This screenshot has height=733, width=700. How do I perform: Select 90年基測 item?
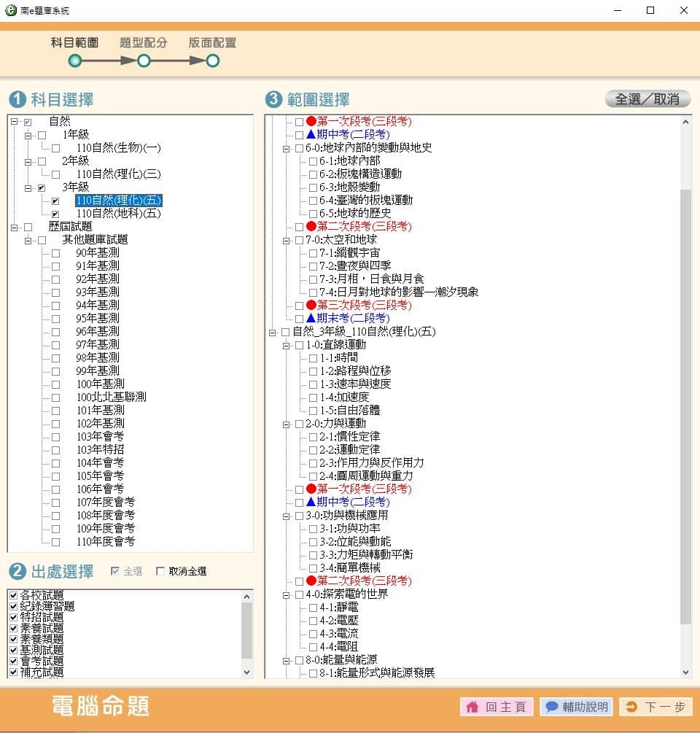(98, 252)
